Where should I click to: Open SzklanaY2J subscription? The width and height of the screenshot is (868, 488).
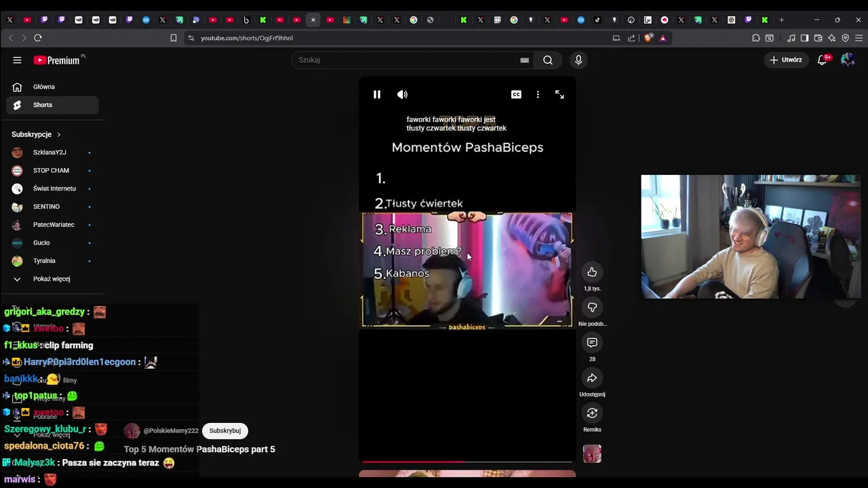coord(52,152)
